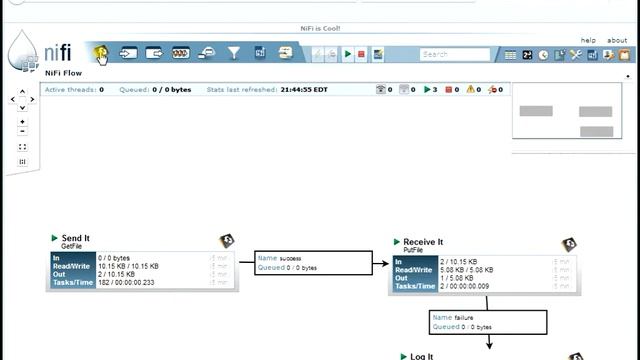The height and width of the screenshot is (360, 640).
Task: Select the Log It processor title
Action: 422,356
